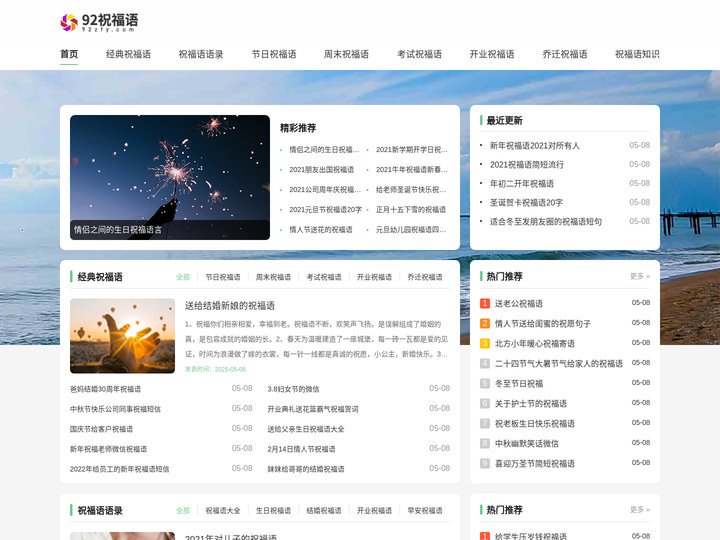Open hot item 北方小年暖心祝福寄语
This screenshot has width=720, height=540.
pyautogui.click(x=535, y=343)
